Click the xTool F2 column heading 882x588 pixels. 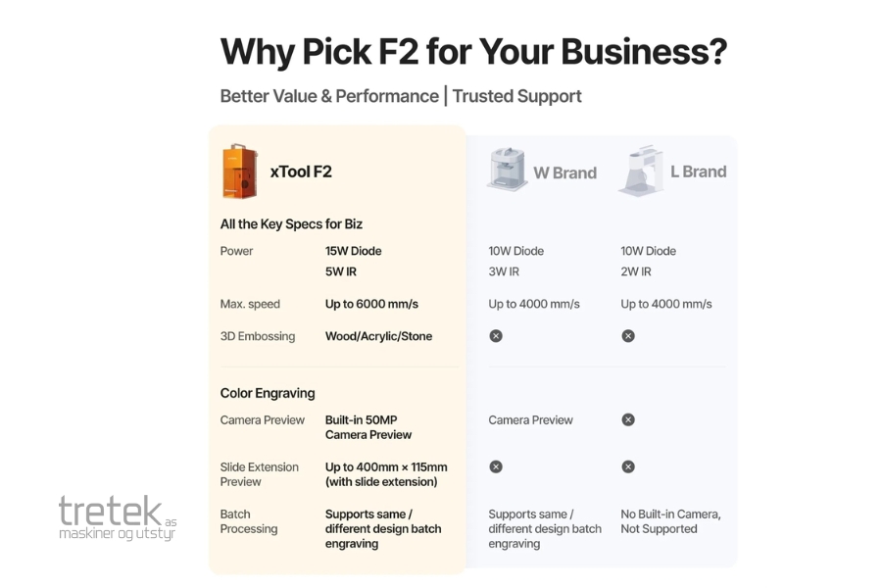point(301,171)
